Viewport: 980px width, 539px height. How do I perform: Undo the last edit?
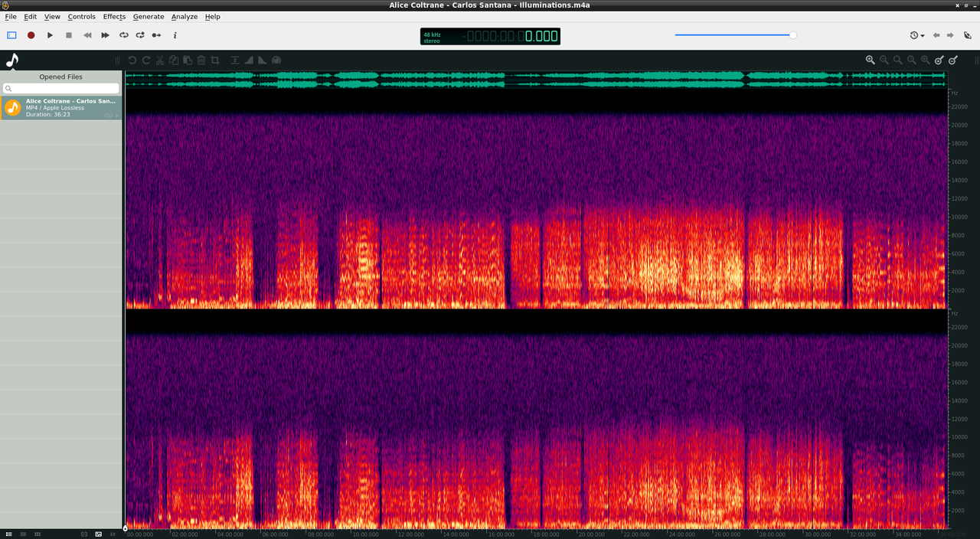(132, 60)
